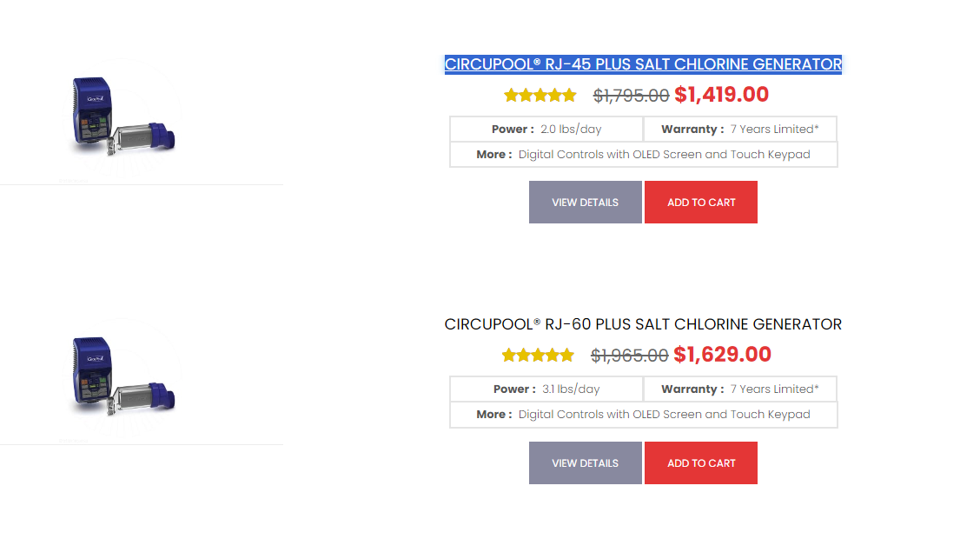980x539 pixels.
Task: Click the RJ-45 Warranty 7 Years Limited cell
Action: [x=740, y=129]
